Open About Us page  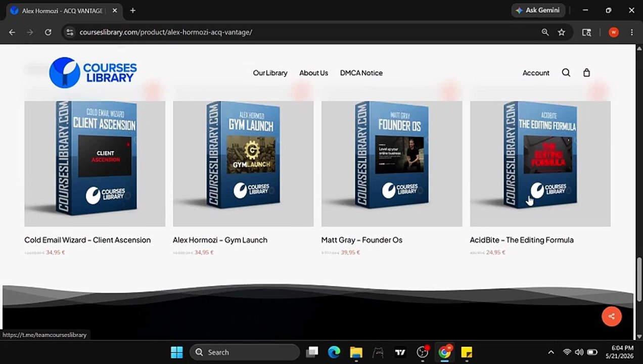coord(313,73)
